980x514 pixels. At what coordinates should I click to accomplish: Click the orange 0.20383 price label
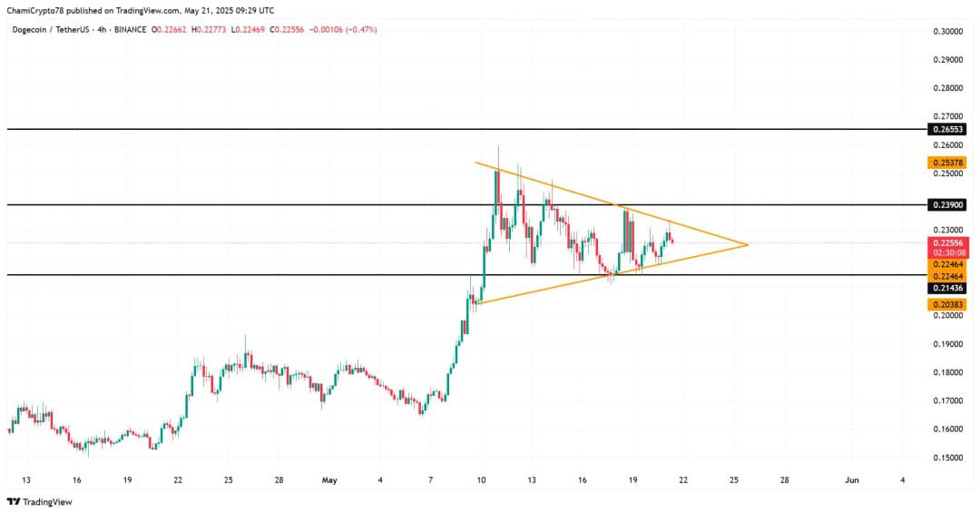tap(947, 305)
